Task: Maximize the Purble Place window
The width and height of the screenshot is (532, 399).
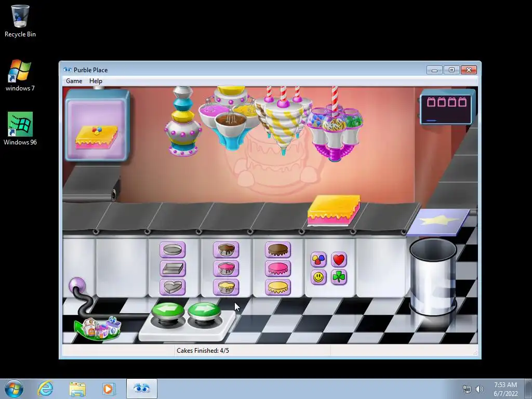Action: [x=451, y=70]
